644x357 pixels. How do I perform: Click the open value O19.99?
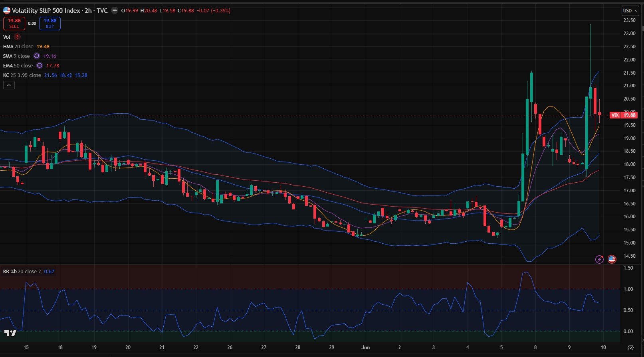[130, 11]
